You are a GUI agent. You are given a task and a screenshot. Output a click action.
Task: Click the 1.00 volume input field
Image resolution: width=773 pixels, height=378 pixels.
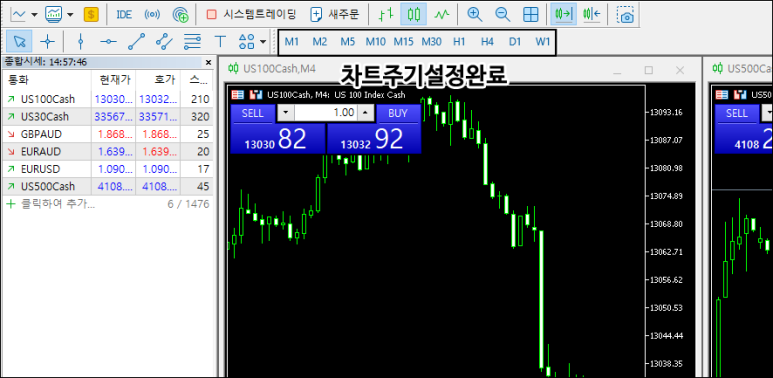(325, 113)
